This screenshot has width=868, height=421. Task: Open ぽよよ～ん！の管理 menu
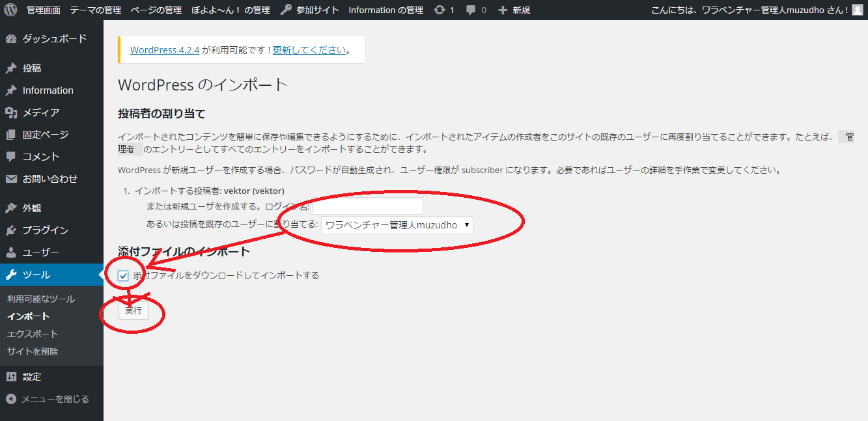231,10
